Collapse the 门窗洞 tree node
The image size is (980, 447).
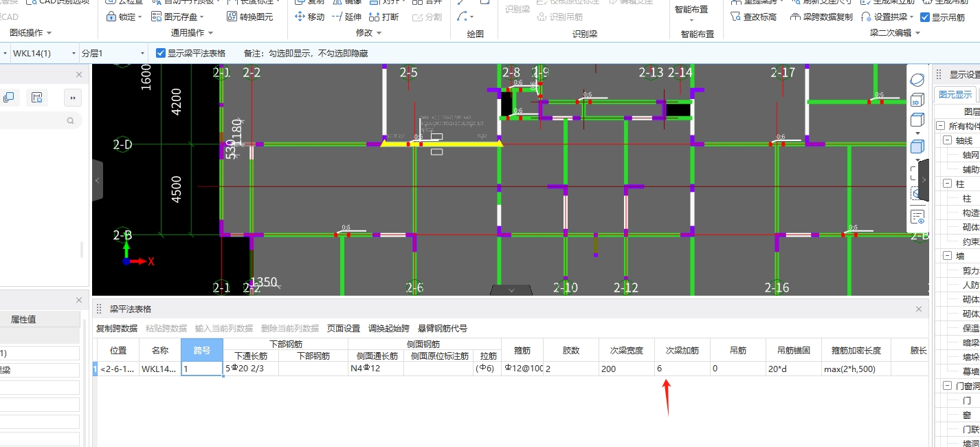[x=948, y=386]
